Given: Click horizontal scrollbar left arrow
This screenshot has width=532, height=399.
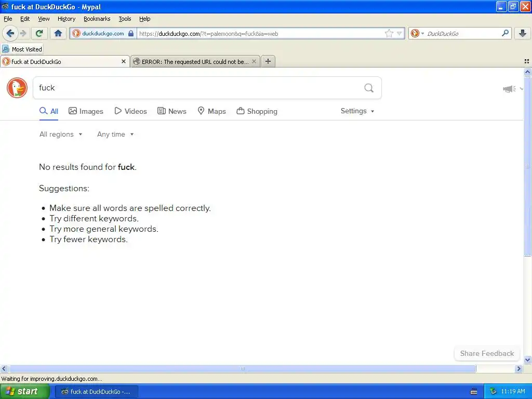Looking at the screenshot, I should tap(4, 368).
